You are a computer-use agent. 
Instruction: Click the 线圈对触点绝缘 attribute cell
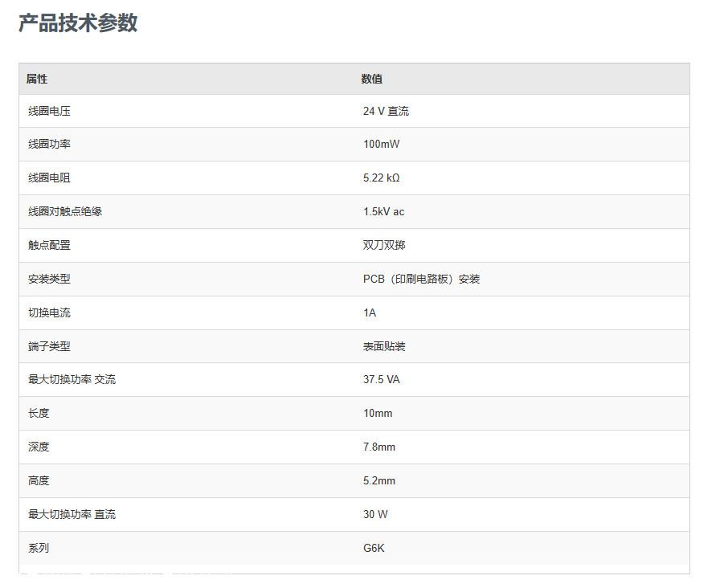point(65,211)
